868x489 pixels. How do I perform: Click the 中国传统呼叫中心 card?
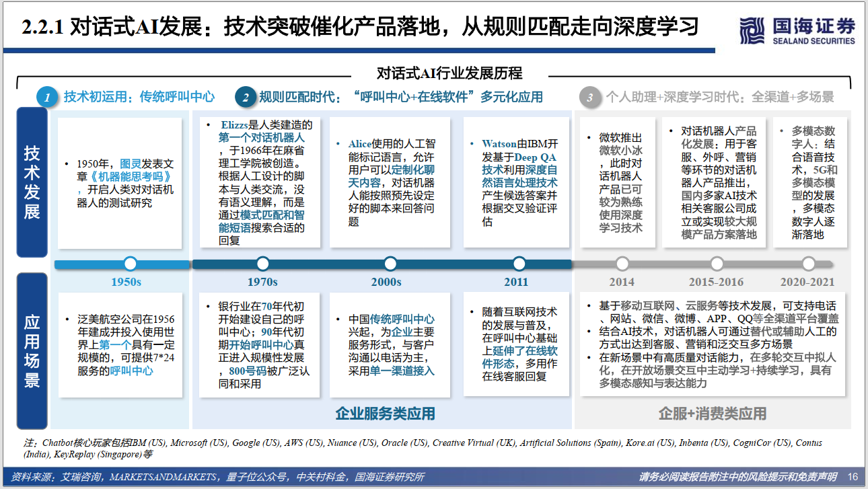coord(390,344)
